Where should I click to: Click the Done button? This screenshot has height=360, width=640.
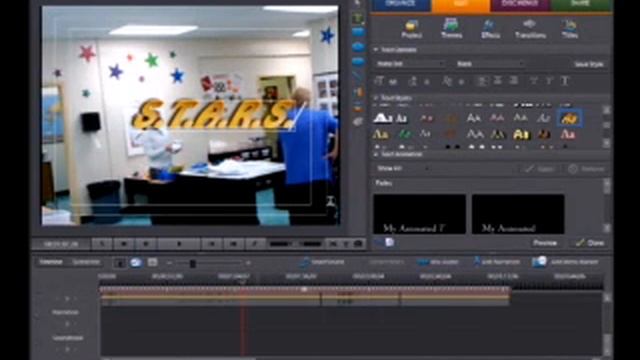pos(590,243)
